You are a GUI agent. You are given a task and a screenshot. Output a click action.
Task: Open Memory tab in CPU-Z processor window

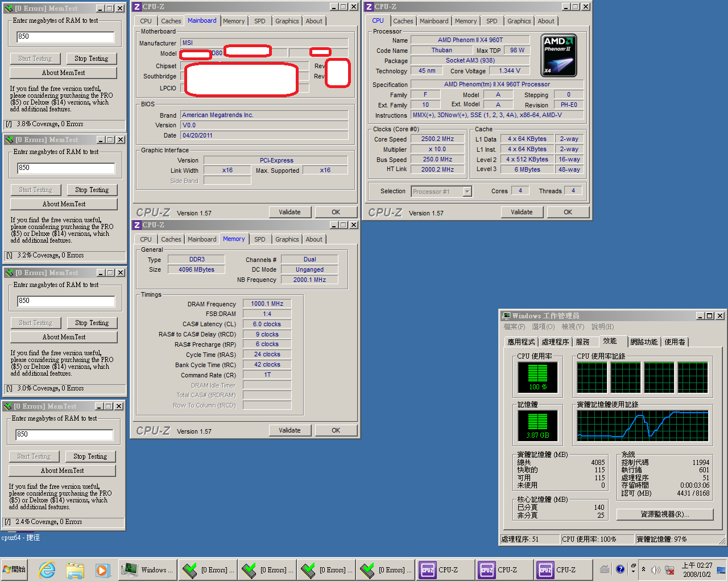point(466,21)
